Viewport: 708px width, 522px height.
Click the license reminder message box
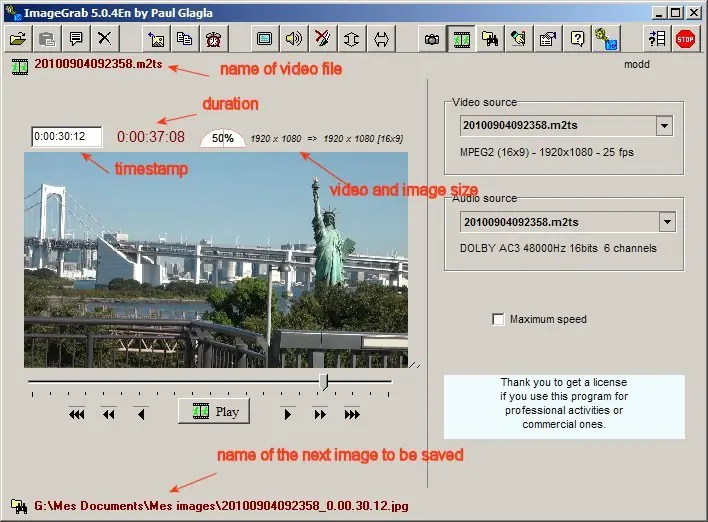(564, 407)
